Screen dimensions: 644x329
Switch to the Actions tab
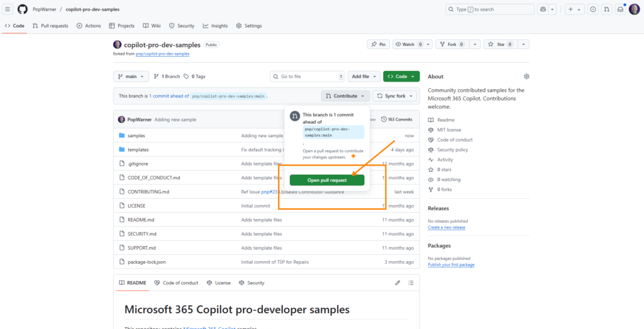pos(89,26)
